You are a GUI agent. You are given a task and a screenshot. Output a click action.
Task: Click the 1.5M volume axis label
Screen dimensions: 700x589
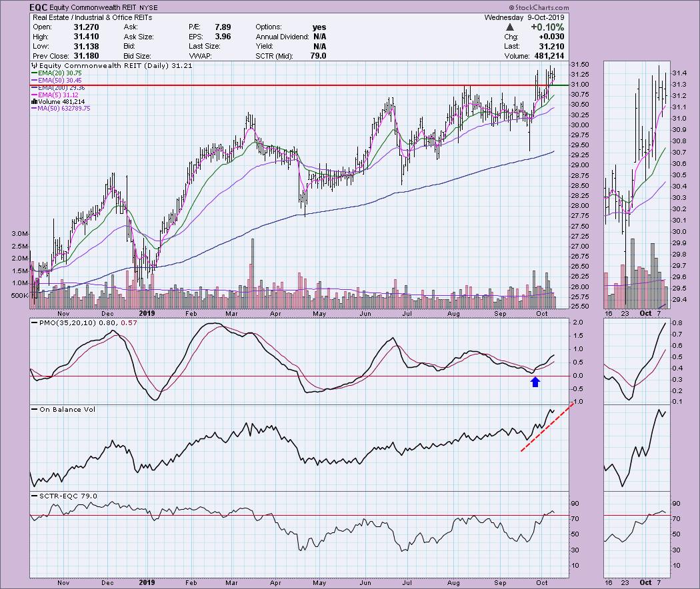[21, 271]
